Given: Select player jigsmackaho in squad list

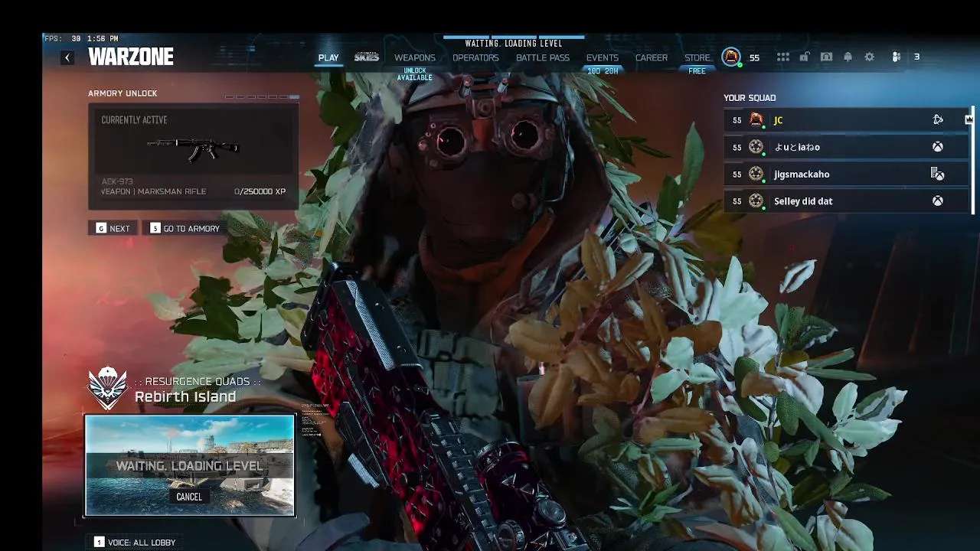Looking at the screenshot, I should coord(846,174).
